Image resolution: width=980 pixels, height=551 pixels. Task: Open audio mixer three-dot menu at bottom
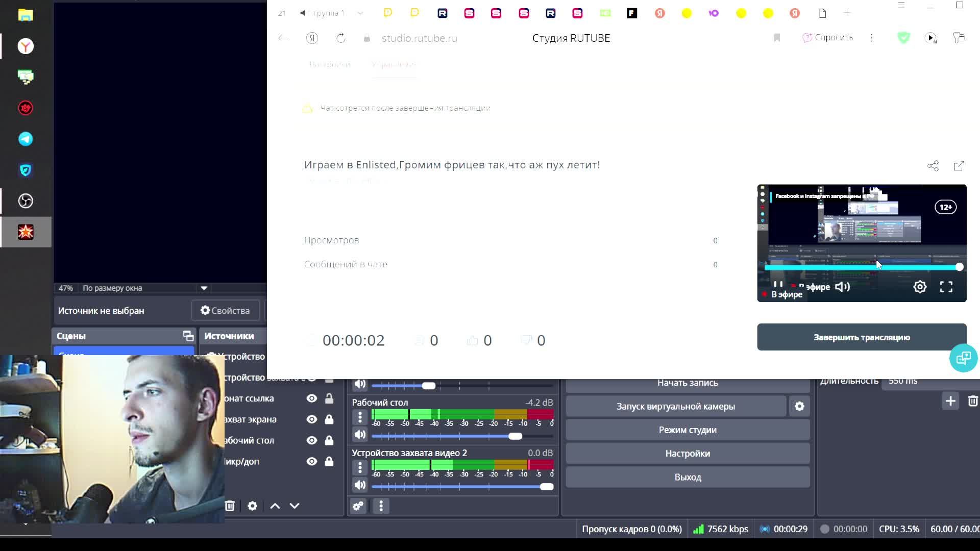(x=381, y=506)
